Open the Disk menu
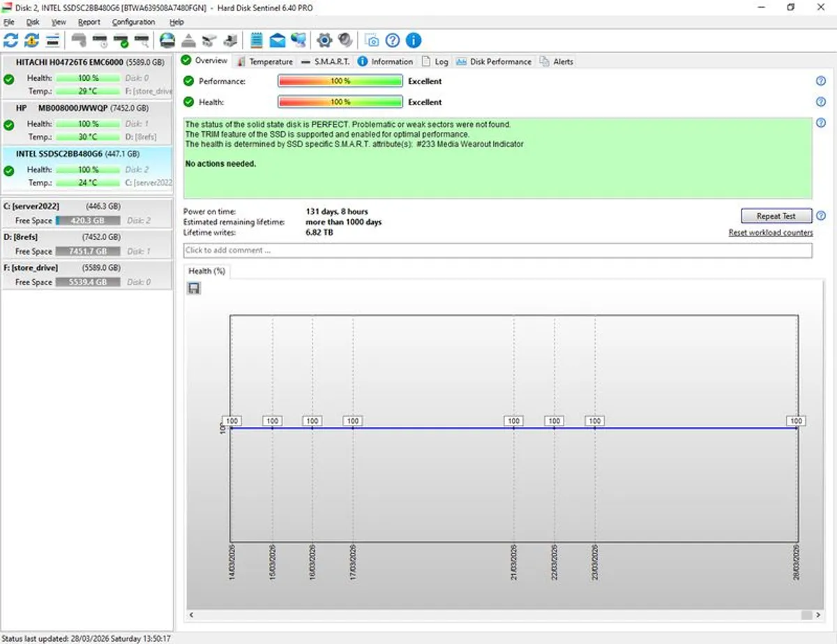The height and width of the screenshot is (644, 837). (33, 22)
